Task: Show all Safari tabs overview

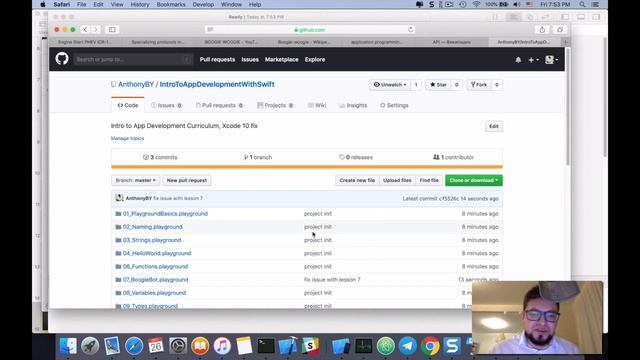Action: pos(560,29)
